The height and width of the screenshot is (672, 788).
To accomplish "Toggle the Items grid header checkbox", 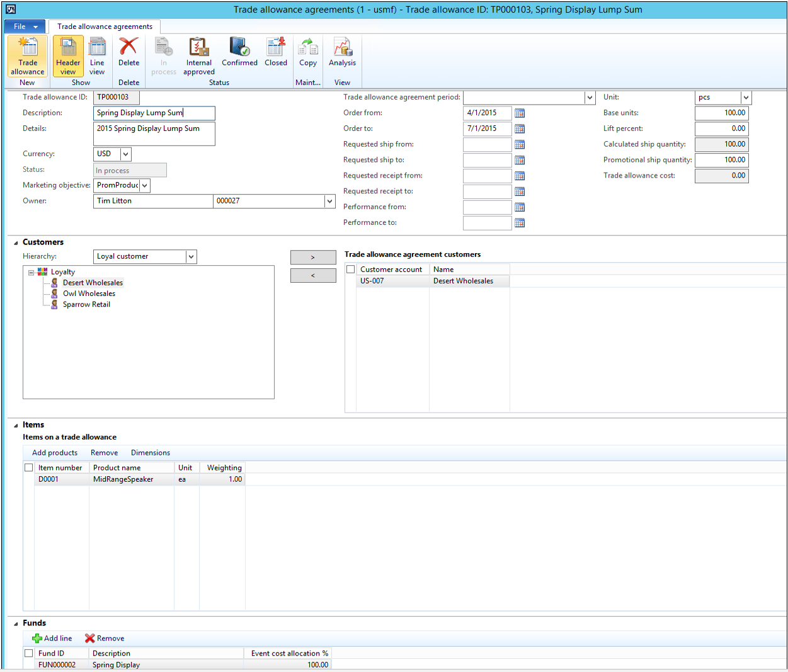I will click(28, 468).
